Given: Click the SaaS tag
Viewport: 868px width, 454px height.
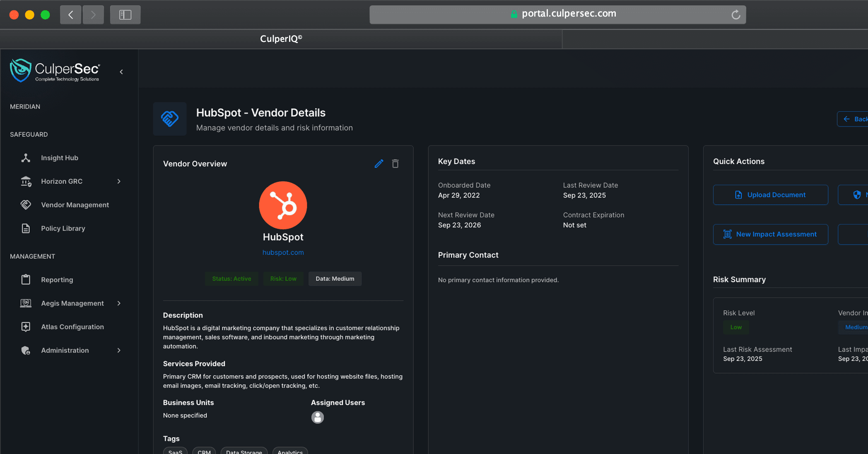Looking at the screenshot, I should pyautogui.click(x=175, y=451).
